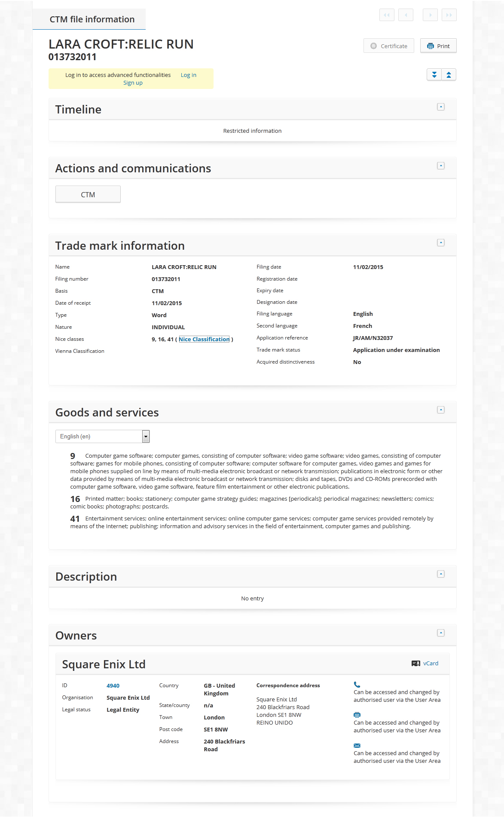Open the Nice Classification link
504x817 pixels.
point(204,339)
